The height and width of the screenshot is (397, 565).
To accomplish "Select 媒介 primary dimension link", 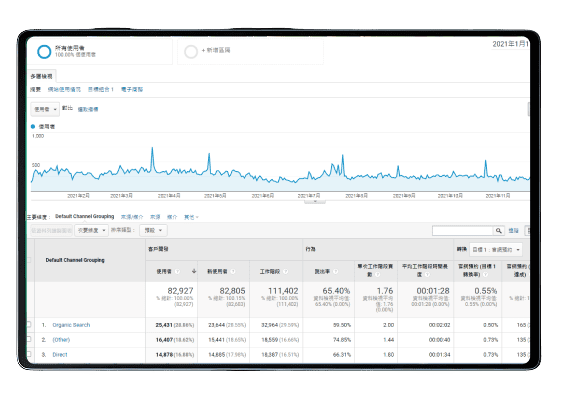I will click(172, 217).
